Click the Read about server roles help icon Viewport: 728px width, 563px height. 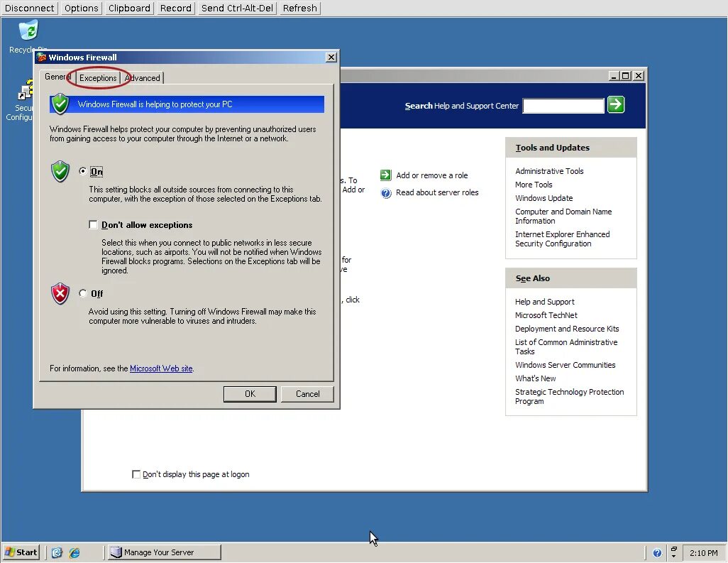pyautogui.click(x=386, y=193)
